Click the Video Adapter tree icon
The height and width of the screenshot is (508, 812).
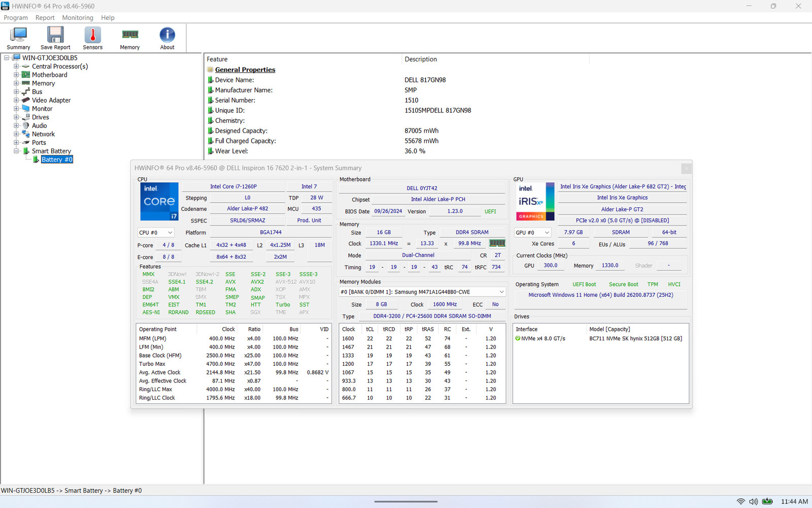tap(26, 100)
